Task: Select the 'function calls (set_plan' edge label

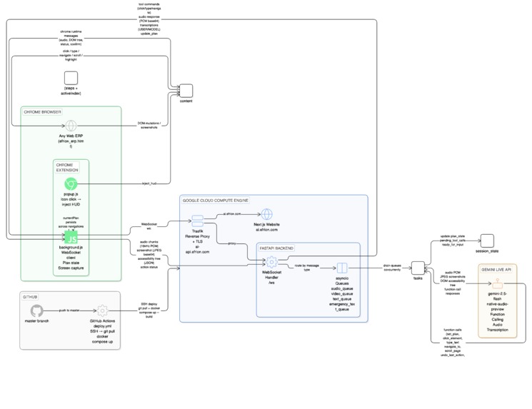Action: click(x=453, y=342)
